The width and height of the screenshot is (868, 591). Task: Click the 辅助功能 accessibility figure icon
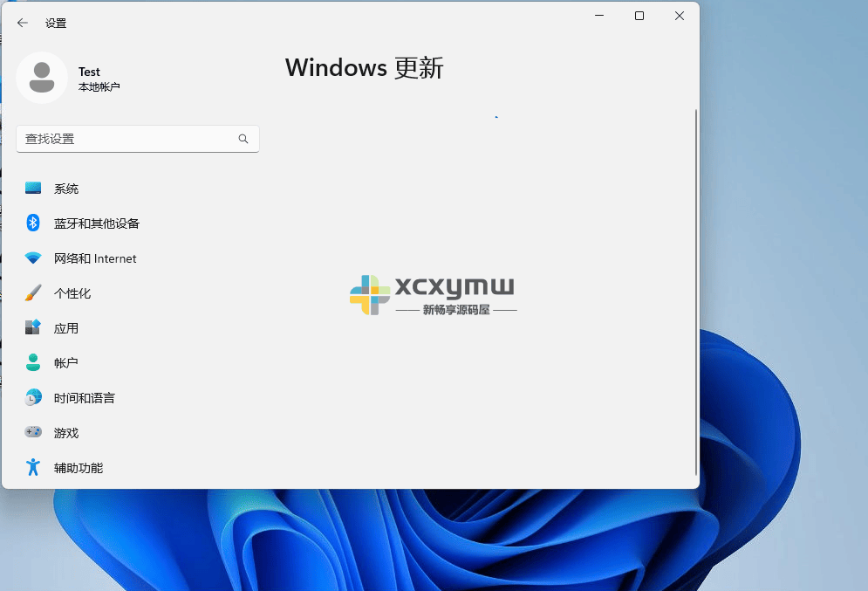pos(31,467)
